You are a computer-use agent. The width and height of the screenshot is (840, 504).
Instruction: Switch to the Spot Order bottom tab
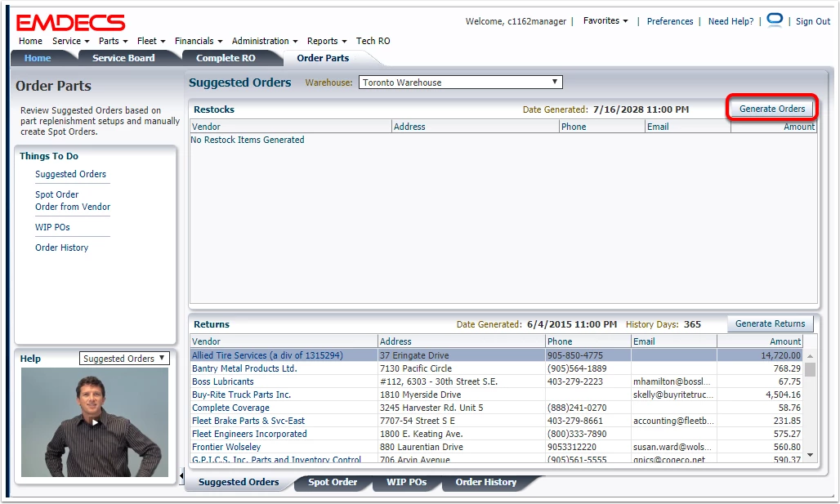coord(332,482)
